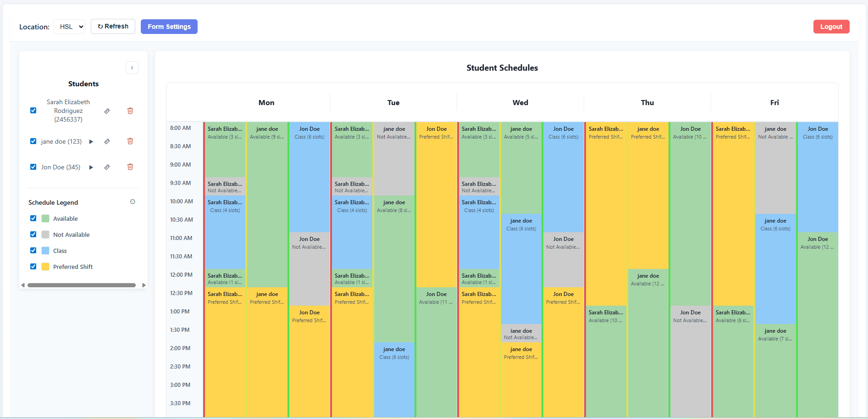The width and height of the screenshot is (868, 419).
Task: Toggle the Jon Doe (345) checkbox
Action: pyautogui.click(x=33, y=167)
